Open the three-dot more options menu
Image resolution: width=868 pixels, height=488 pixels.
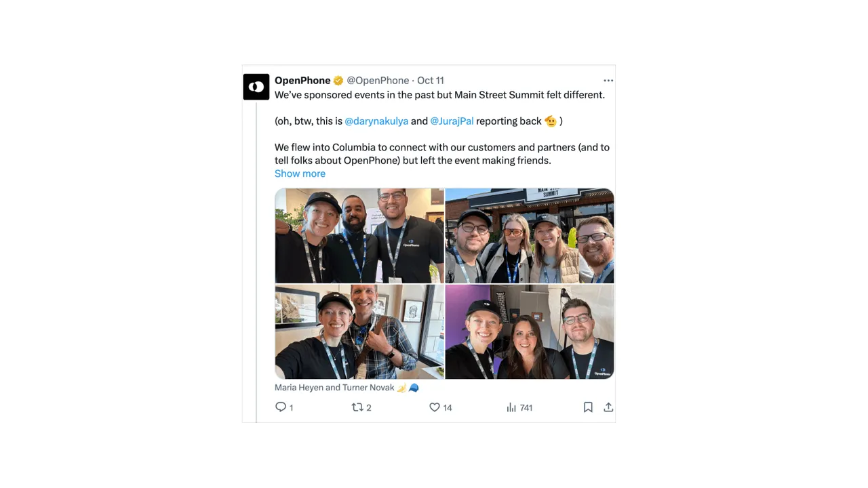click(x=608, y=81)
